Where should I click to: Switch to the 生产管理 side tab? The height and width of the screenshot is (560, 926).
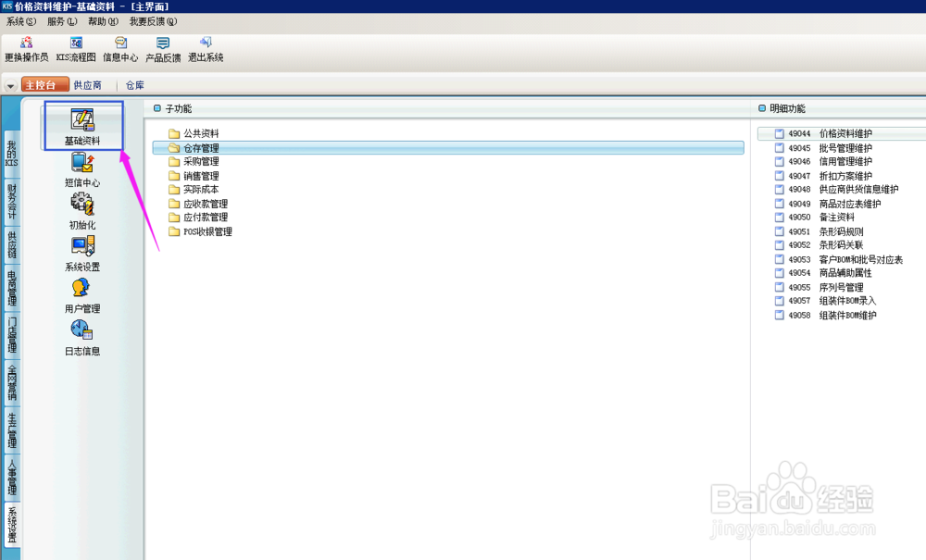coord(12,429)
